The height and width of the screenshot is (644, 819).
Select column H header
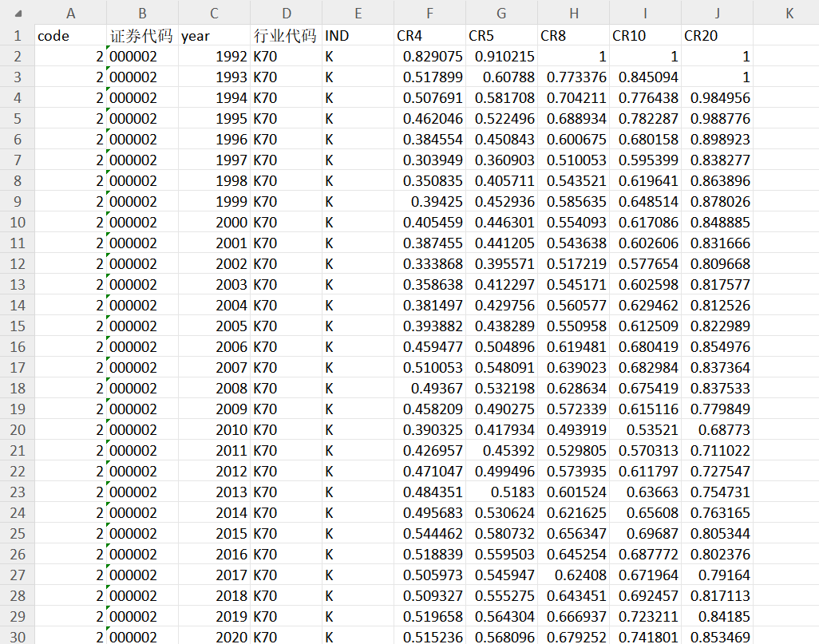573,13
